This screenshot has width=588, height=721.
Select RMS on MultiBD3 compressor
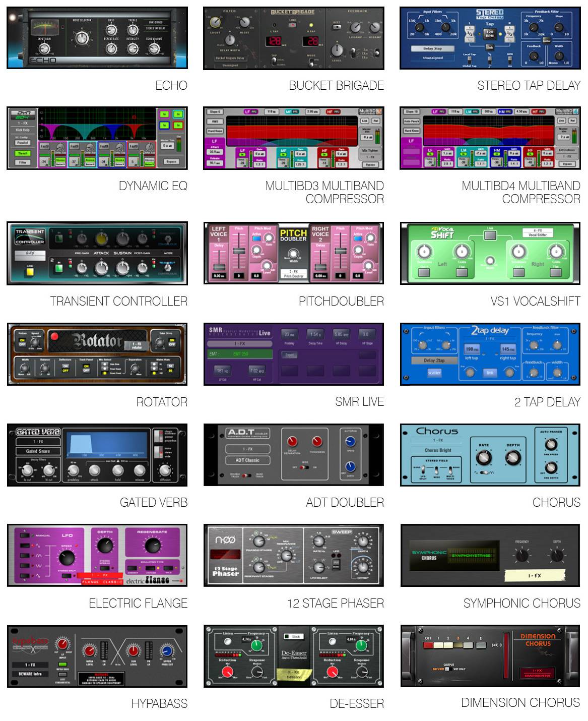click(x=215, y=121)
